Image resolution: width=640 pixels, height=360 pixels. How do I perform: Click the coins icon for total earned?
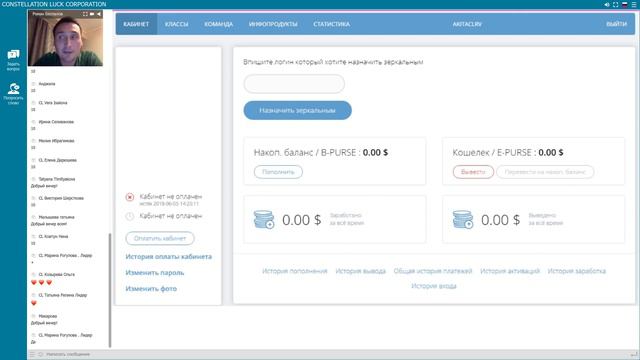[264, 220]
